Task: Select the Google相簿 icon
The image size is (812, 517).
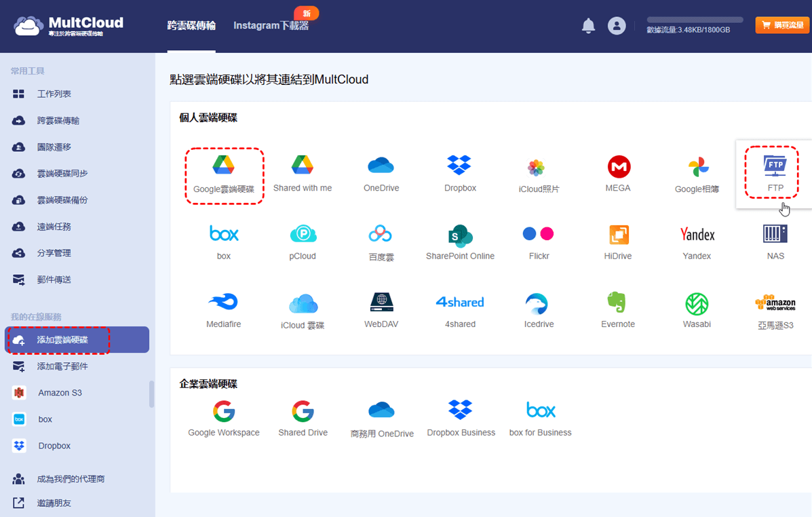Action: [698, 167]
